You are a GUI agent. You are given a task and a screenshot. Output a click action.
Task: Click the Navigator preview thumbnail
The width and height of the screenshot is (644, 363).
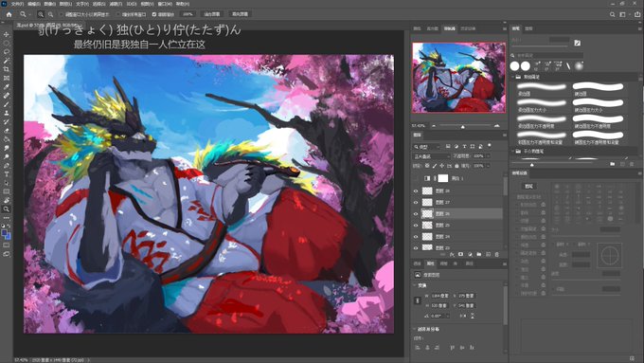[458, 78]
